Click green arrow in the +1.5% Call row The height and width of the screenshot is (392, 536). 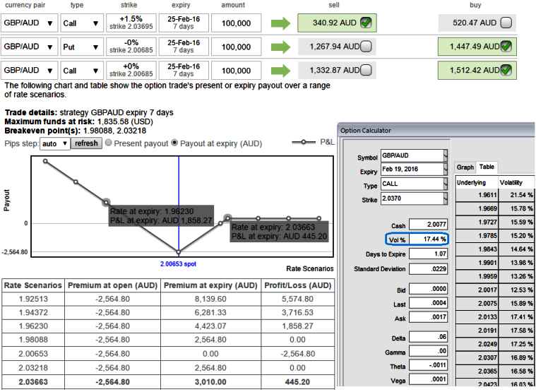pos(280,23)
